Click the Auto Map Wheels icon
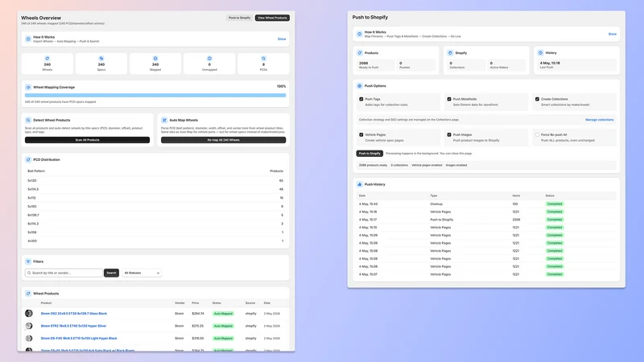 pos(164,120)
